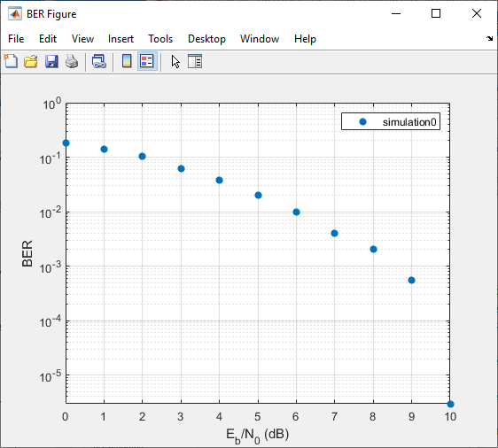Click the MATLAB logo in the title bar

tap(14, 14)
